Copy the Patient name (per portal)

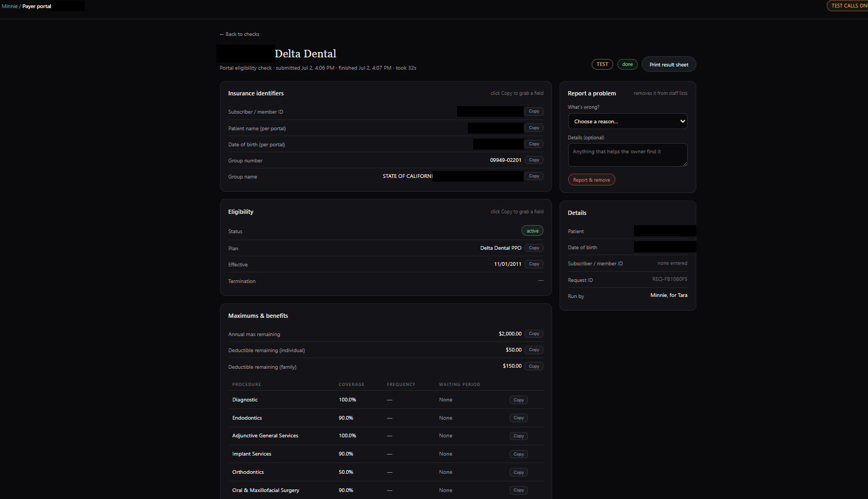coord(534,128)
